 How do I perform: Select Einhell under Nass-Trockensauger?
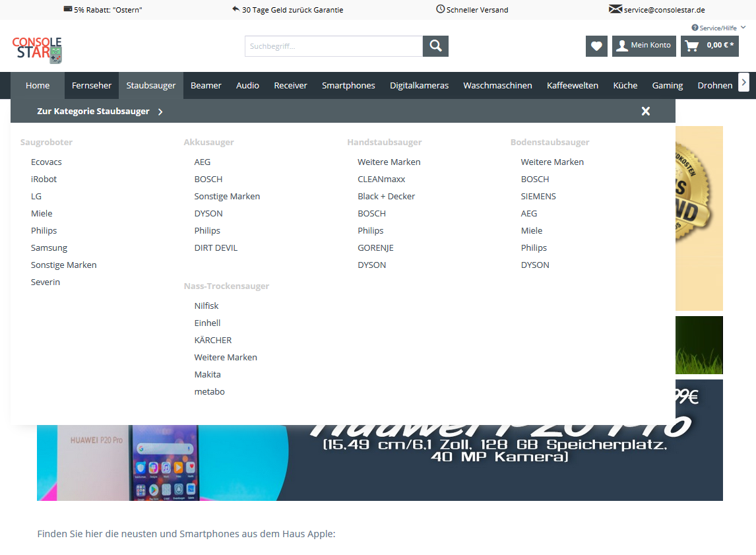pyautogui.click(x=207, y=323)
